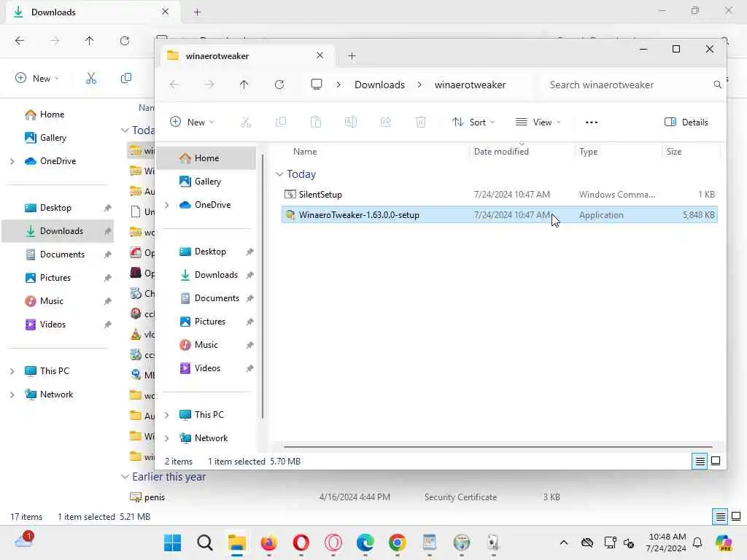Screen dimensions: 747x560
Task: Open the taskbar clock showing 10:48 AM
Action: [x=667, y=542]
